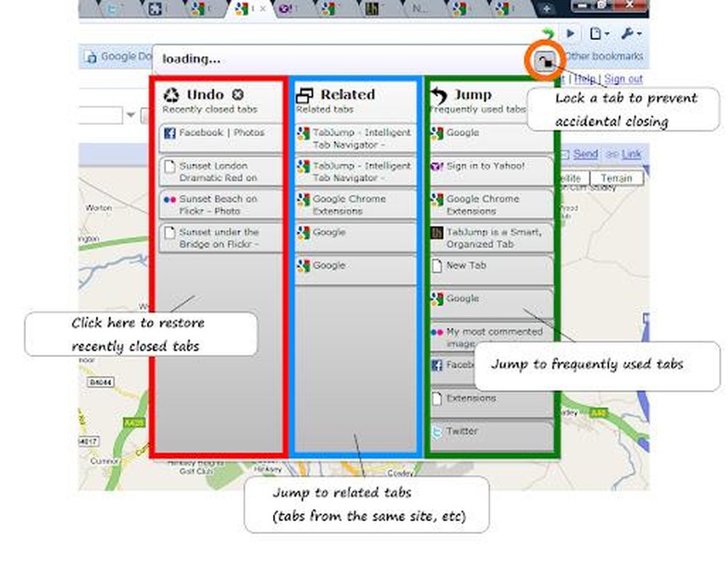
Task: Open the green TabJump arrow icon in toolbar
Action: 548,33
